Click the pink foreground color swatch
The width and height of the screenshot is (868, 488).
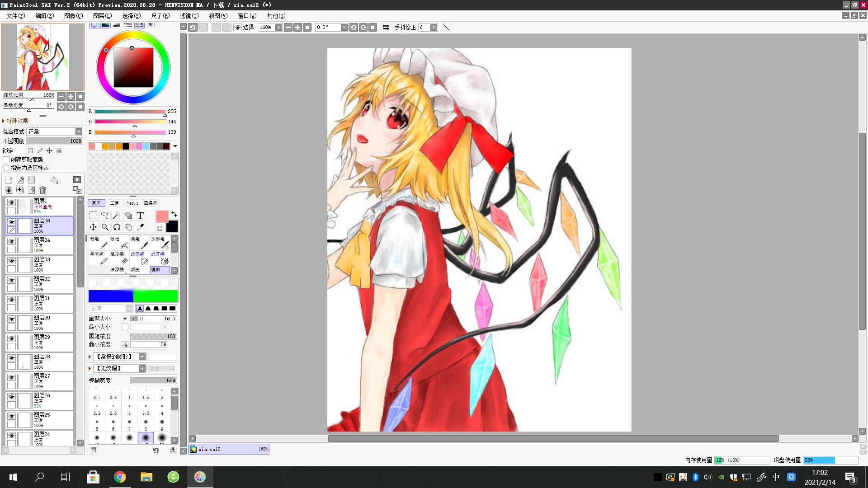tap(162, 216)
